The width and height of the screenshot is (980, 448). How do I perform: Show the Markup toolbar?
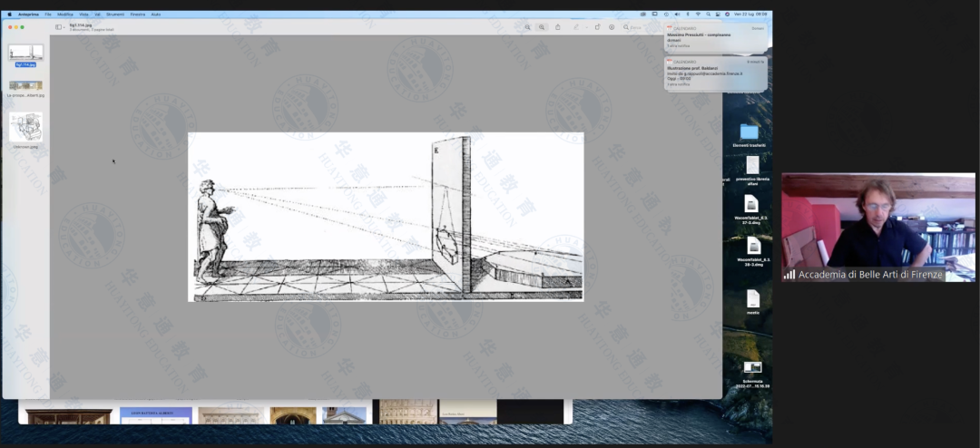tap(612, 27)
